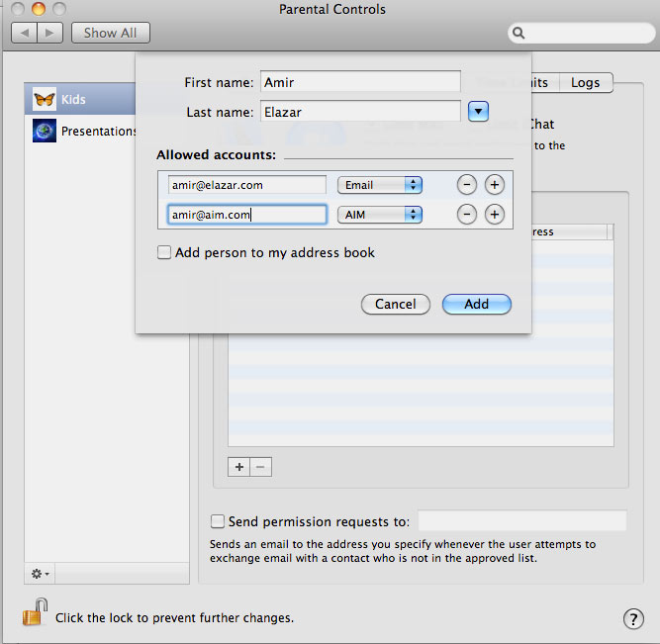Open the help question mark button

(x=633, y=618)
